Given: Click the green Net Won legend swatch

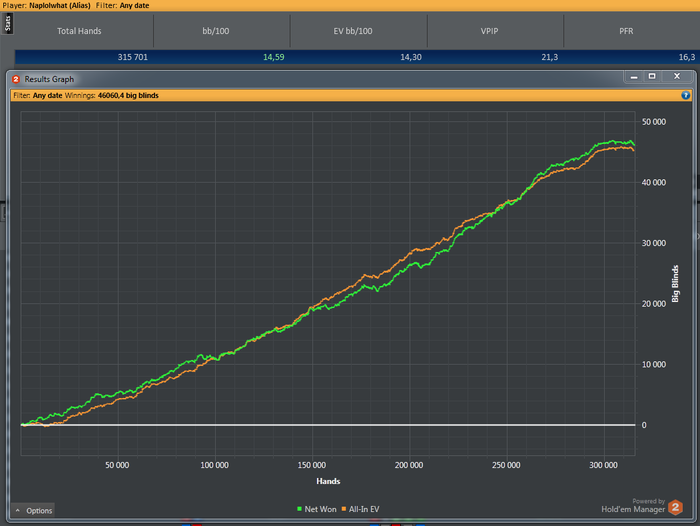Looking at the screenshot, I should [x=300, y=509].
